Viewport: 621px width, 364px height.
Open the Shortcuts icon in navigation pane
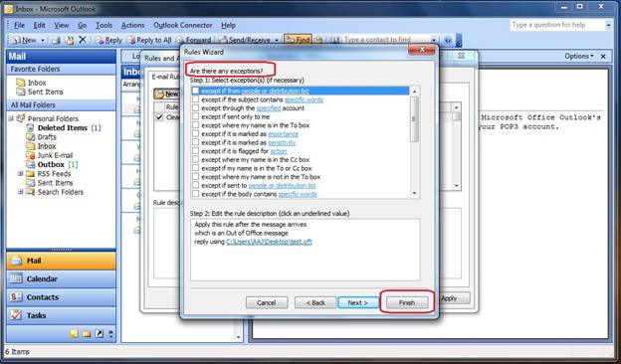(x=99, y=334)
